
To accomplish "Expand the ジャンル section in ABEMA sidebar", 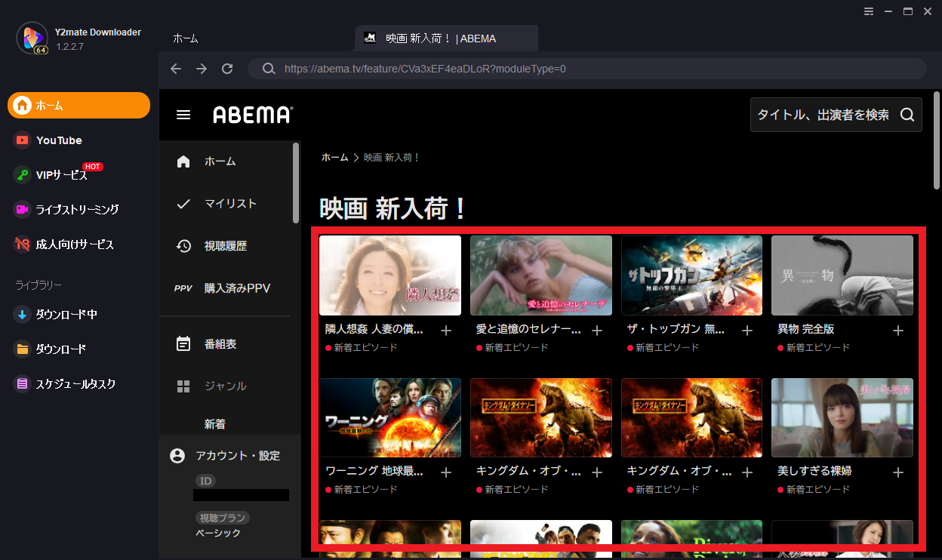I will pyautogui.click(x=225, y=386).
